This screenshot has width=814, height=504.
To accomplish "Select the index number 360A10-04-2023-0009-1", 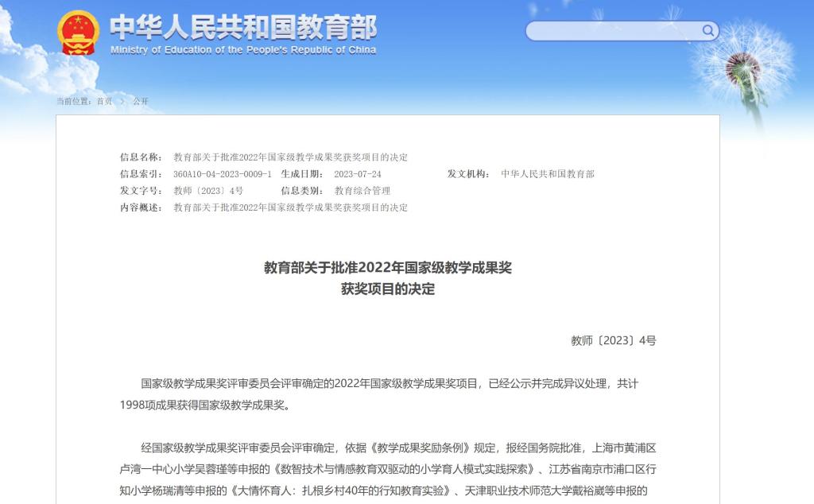I will coord(222,174).
